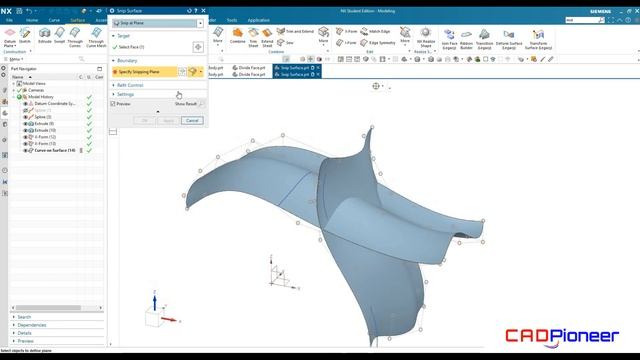Click the Part Navigator horizontal scrollbar
This screenshot has height=360, width=640.
(48, 308)
